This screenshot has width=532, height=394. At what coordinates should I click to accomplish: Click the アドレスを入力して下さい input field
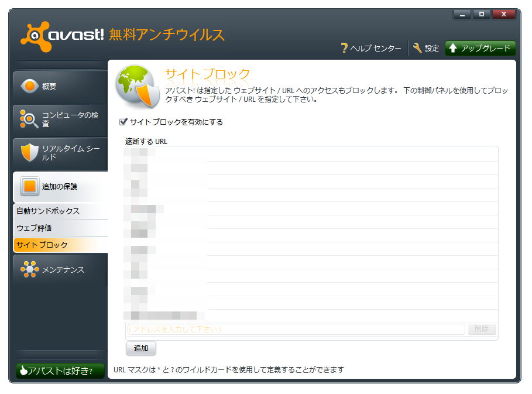296,329
